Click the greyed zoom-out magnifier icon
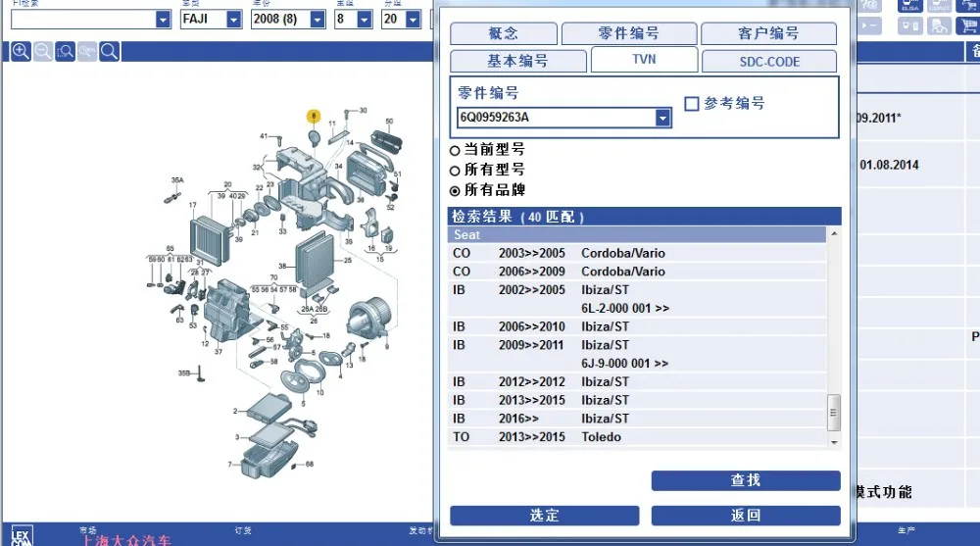The height and width of the screenshot is (546, 980). (43, 51)
